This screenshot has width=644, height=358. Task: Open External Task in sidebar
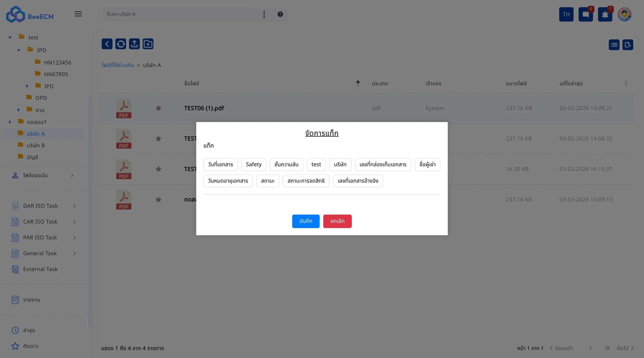click(x=40, y=269)
